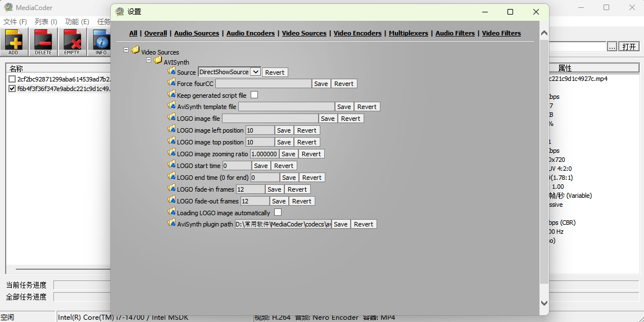Click the EMPTY list toolbar icon

pos(72,42)
